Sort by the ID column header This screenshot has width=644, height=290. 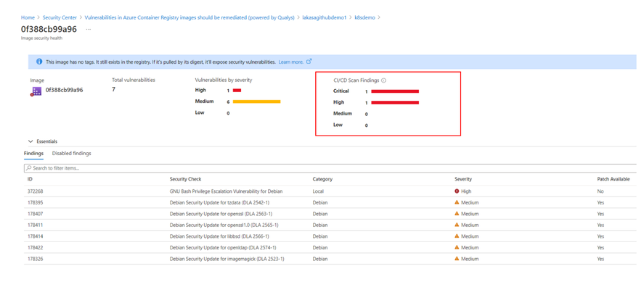click(30, 180)
